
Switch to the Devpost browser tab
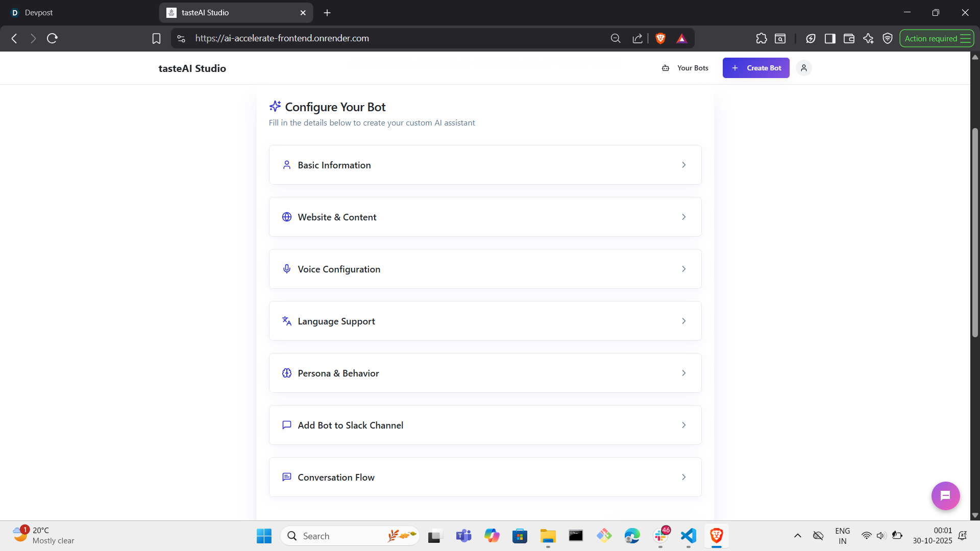(39, 13)
